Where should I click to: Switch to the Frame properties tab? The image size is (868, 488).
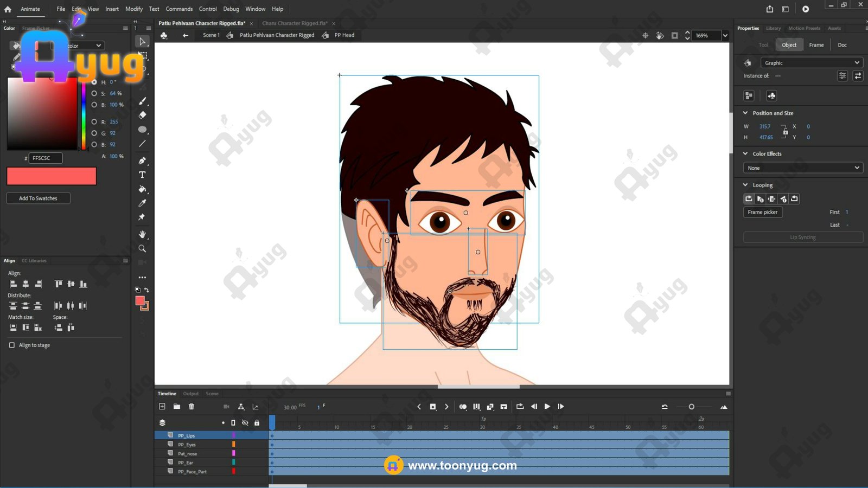[x=816, y=45]
